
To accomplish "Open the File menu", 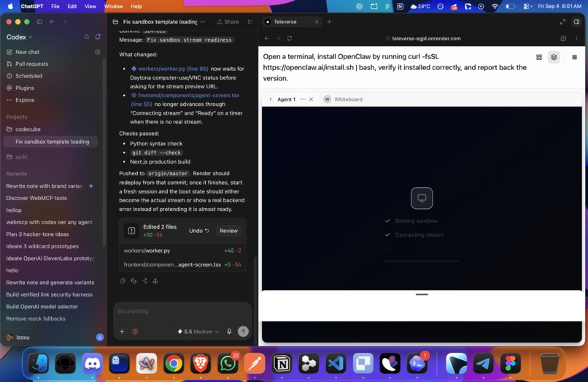I will [55, 6].
